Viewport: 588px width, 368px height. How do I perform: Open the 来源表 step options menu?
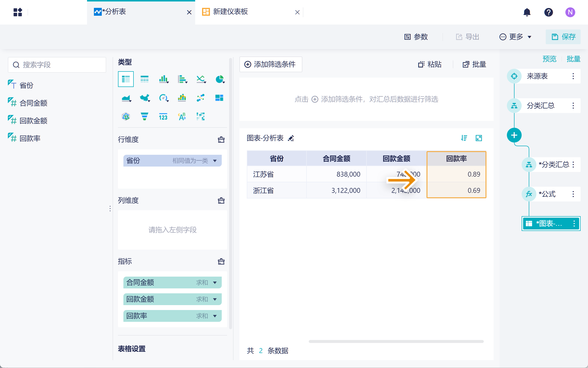[573, 76]
